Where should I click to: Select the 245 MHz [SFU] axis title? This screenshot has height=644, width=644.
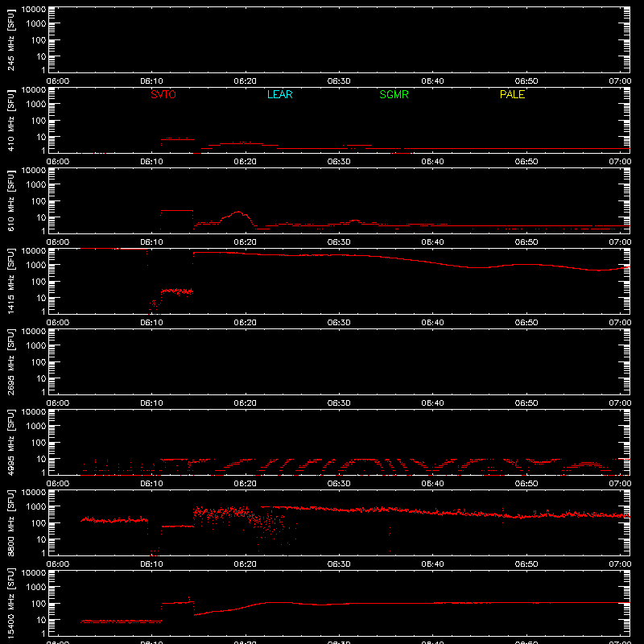(x=10, y=40)
